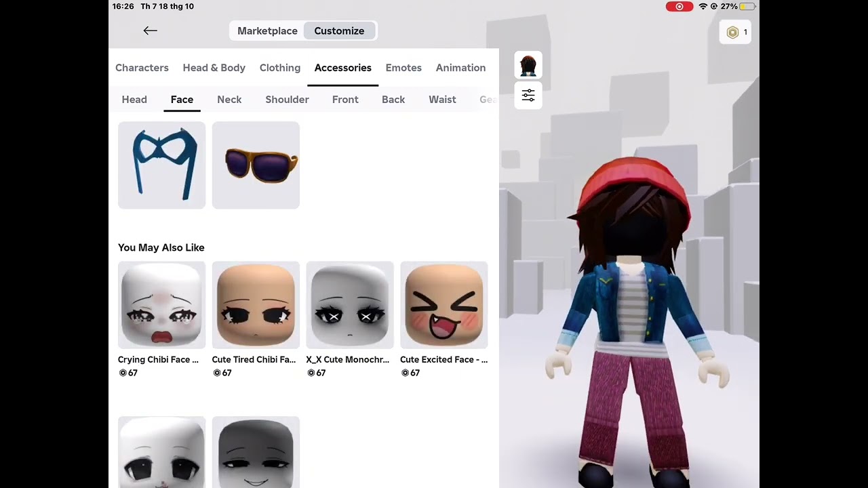Select the Neck accessory subcategory

(x=229, y=100)
